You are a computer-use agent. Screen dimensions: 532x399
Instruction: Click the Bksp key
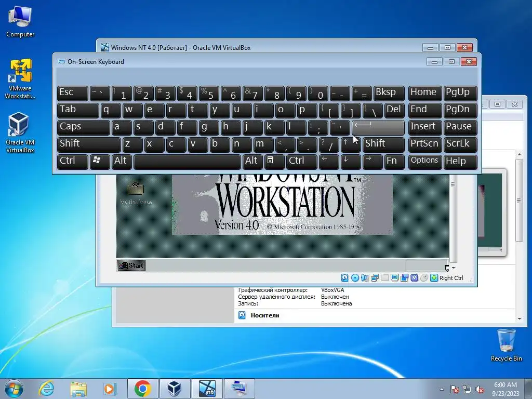point(389,93)
